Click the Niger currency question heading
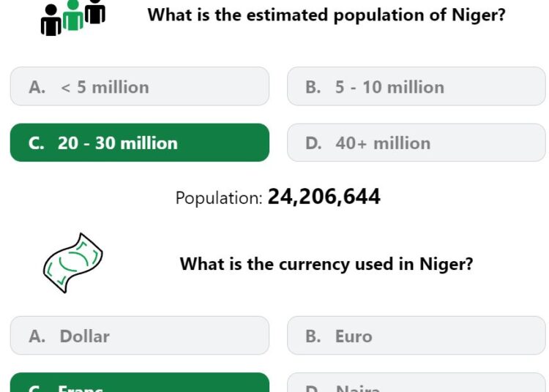The width and height of the screenshot is (549, 392). point(326,264)
